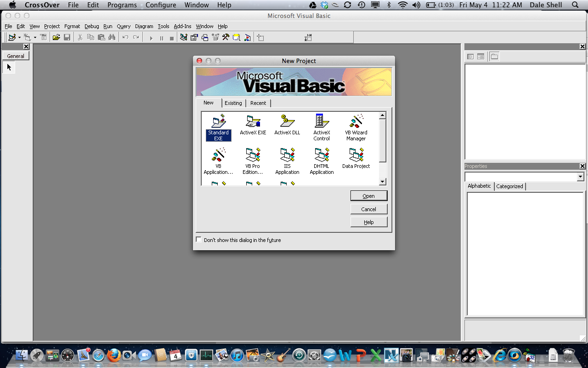Click the Find binoculars toolbar icon
The width and height of the screenshot is (588, 368).
click(x=112, y=38)
